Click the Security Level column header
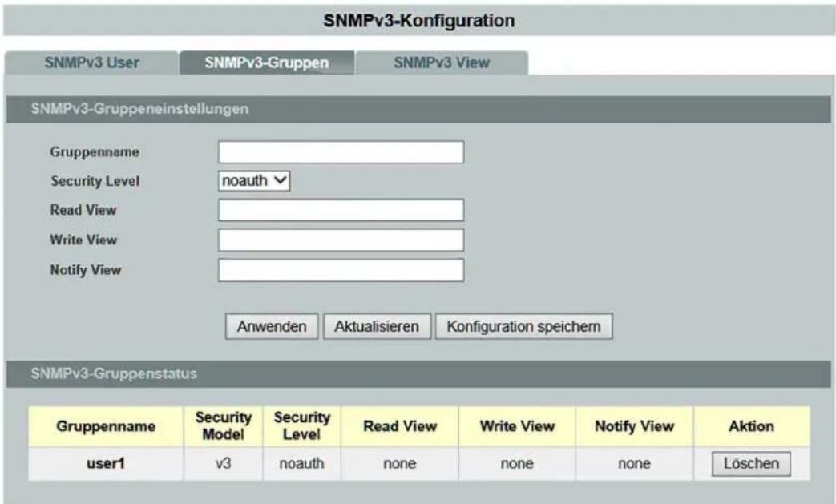Screen dimensions: 836x504 (x=301, y=426)
